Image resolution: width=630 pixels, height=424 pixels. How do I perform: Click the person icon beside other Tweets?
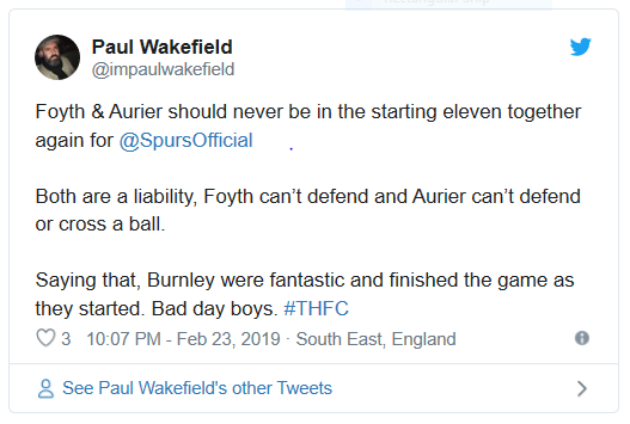click(x=45, y=388)
